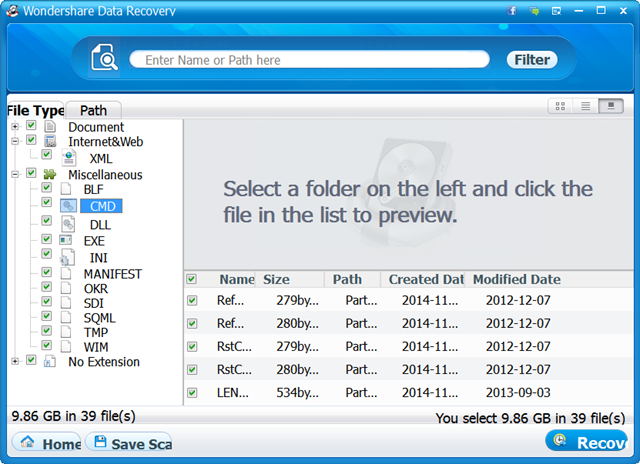Collapse the Miscellaneous tree node
Viewport: 640px width, 464px height.
click(15, 174)
